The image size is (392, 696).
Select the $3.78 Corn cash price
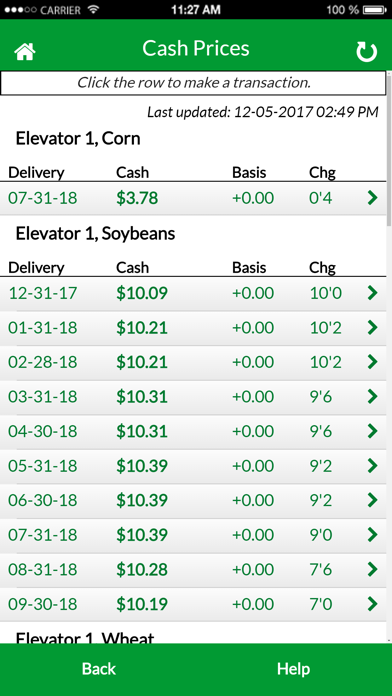tap(137, 198)
